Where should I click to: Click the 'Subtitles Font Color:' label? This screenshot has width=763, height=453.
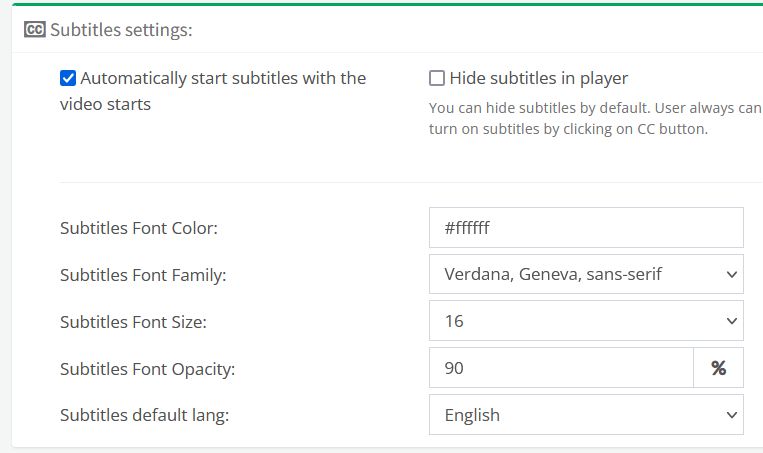[139, 228]
